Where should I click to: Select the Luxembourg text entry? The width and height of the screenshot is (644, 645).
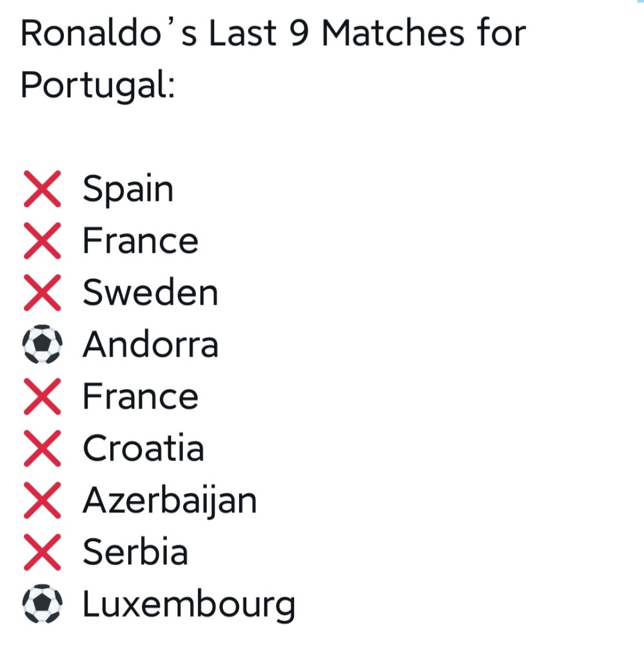189,604
